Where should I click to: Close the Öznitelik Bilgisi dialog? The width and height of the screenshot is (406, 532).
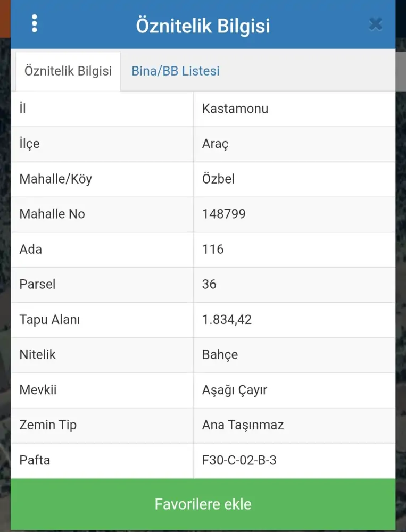click(375, 24)
